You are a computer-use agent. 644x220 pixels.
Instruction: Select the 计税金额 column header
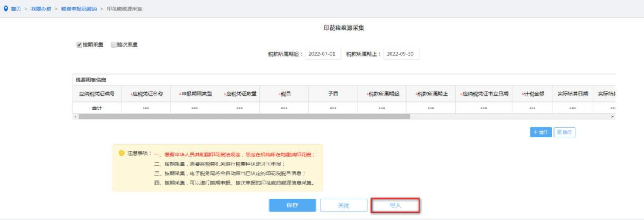pyautogui.click(x=532, y=94)
